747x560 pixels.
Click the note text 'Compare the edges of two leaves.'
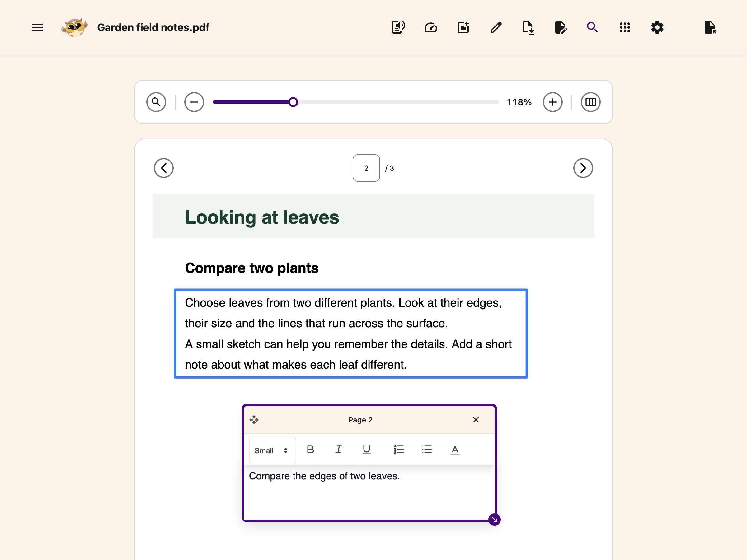pos(324,476)
